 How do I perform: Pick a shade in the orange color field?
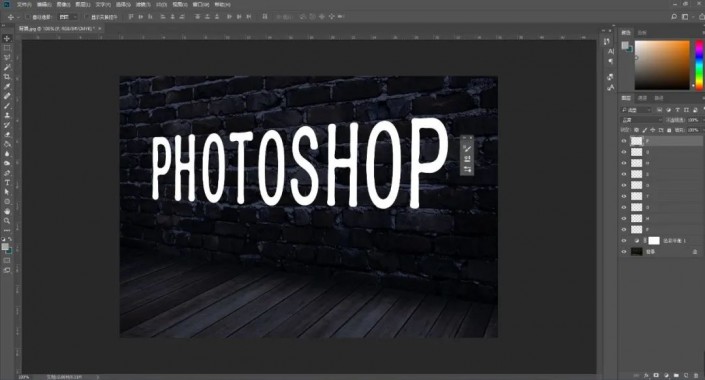point(662,65)
